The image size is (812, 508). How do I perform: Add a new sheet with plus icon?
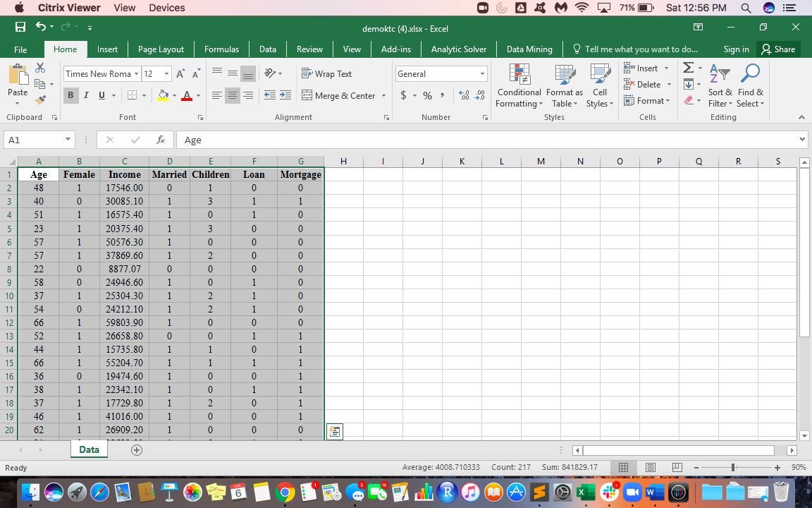coord(137,450)
